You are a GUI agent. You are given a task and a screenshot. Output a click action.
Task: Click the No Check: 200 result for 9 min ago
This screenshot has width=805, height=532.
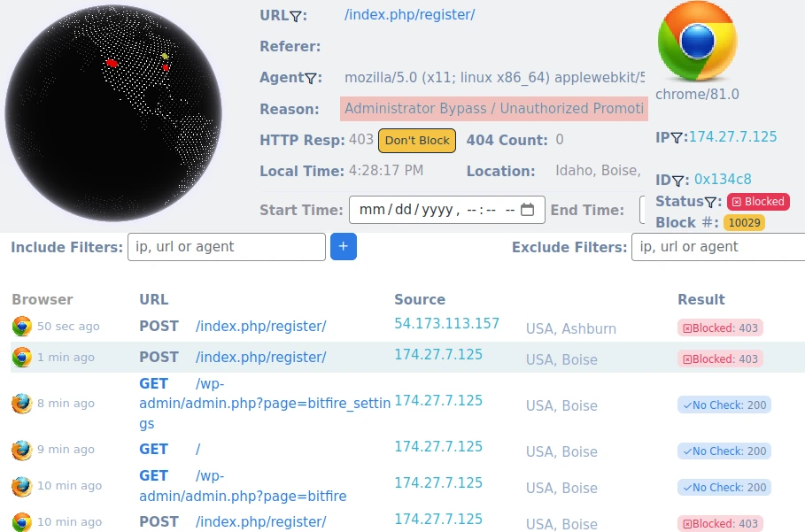[724, 451]
